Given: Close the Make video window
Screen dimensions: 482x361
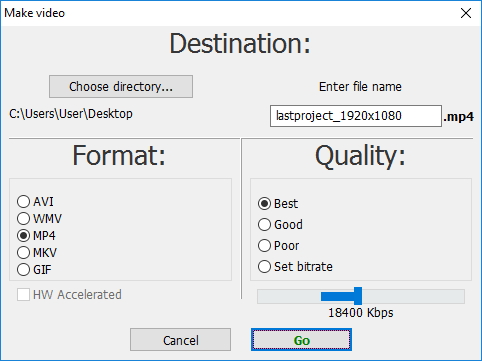Looking at the screenshot, I should (466, 13).
